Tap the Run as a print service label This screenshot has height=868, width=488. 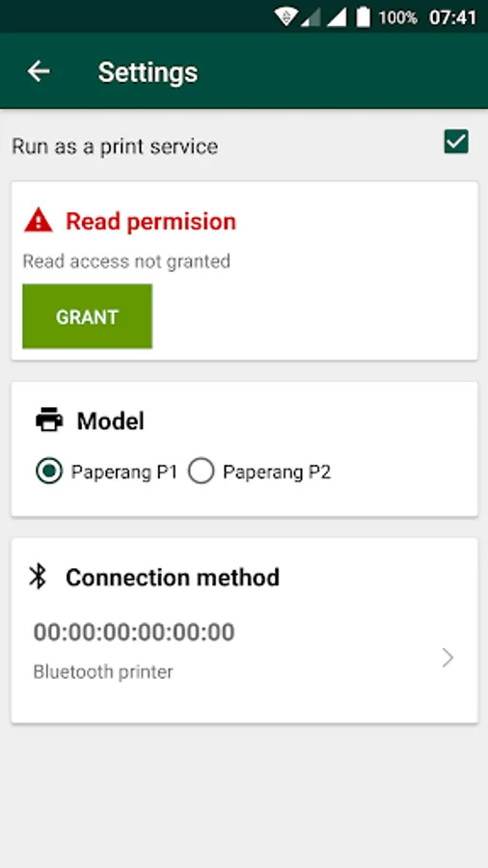[115, 147]
